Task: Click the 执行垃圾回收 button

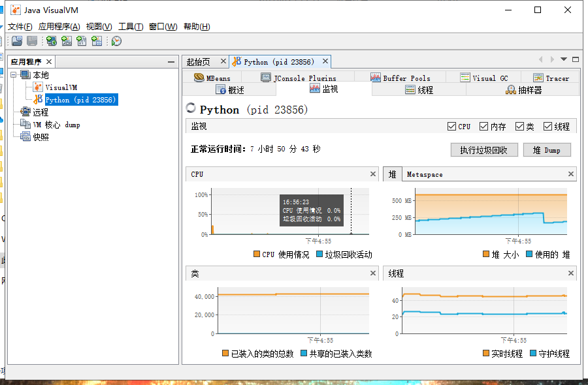Action: click(x=484, y=150)
